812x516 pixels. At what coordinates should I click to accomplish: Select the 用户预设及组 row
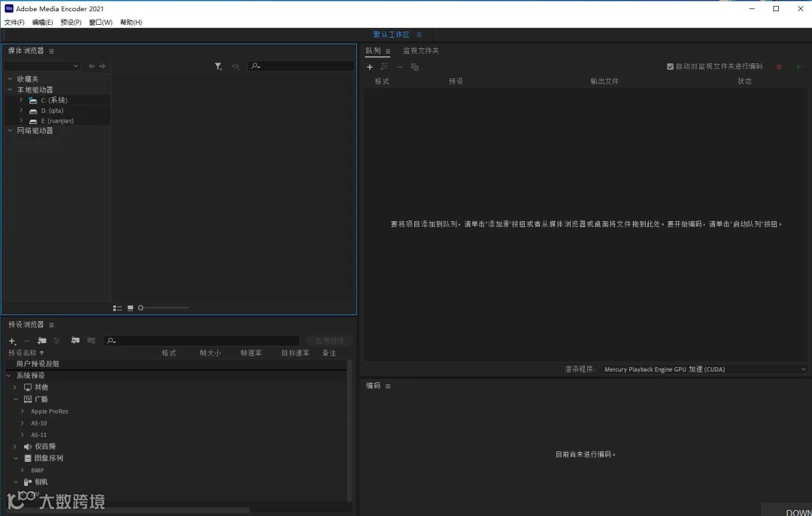(176, 364)
